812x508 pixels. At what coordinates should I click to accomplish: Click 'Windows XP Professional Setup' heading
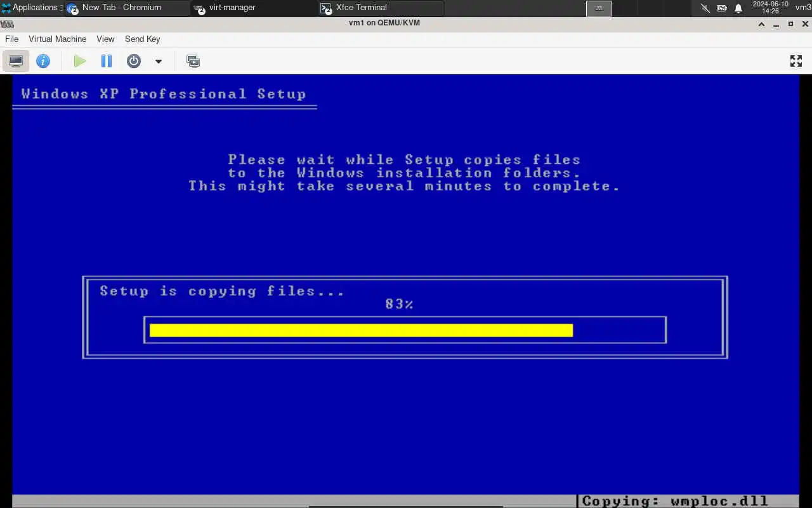point(164,94)
